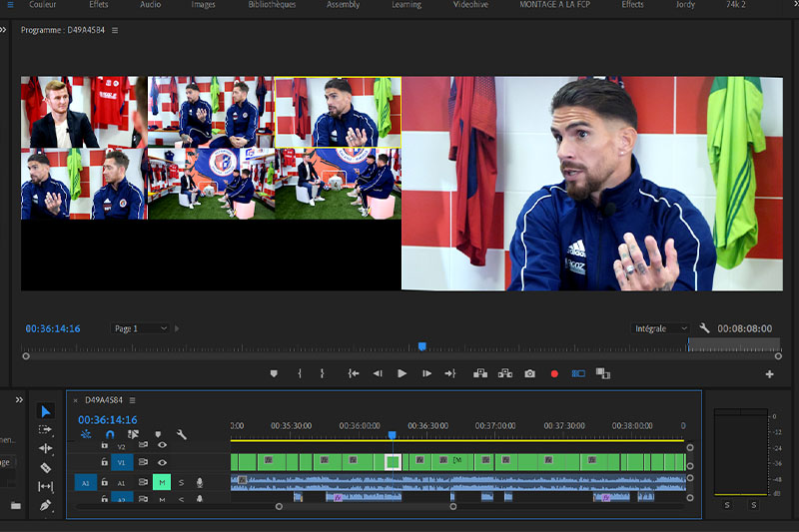Screen dimensions: 799x532
Task: Toggle visibility eye for track V1
Action: [162, 462]
